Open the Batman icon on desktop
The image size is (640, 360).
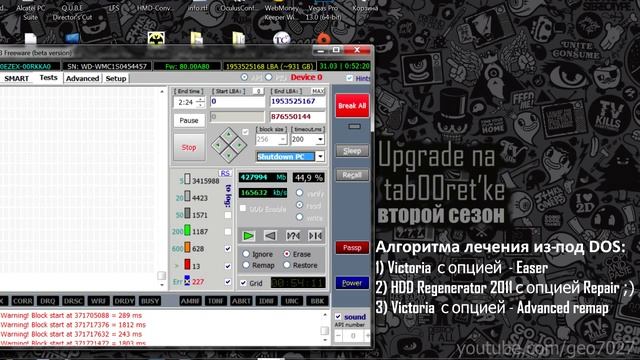click(156, 38)
